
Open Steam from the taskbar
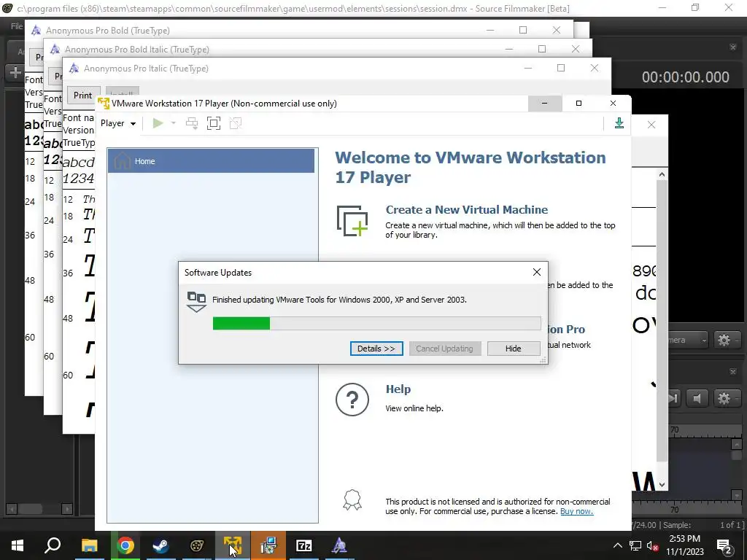tap(160, 545)
